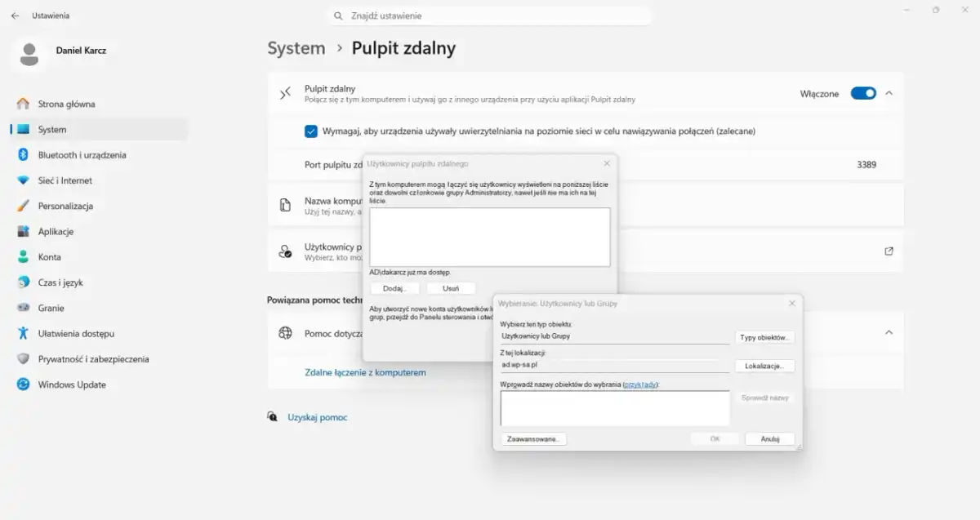Open Czas i język icon
This screenshot has height=520, width=980.
click(23, 282)
